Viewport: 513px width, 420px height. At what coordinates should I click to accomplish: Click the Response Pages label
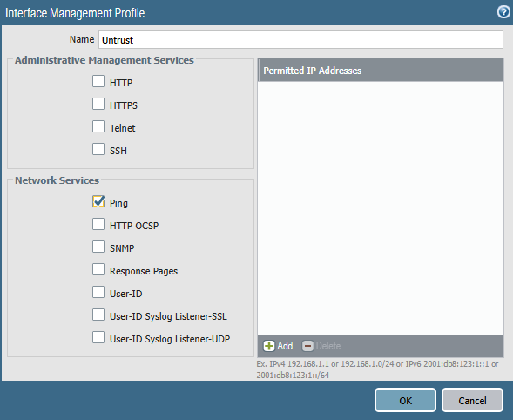tap(144, 271)
